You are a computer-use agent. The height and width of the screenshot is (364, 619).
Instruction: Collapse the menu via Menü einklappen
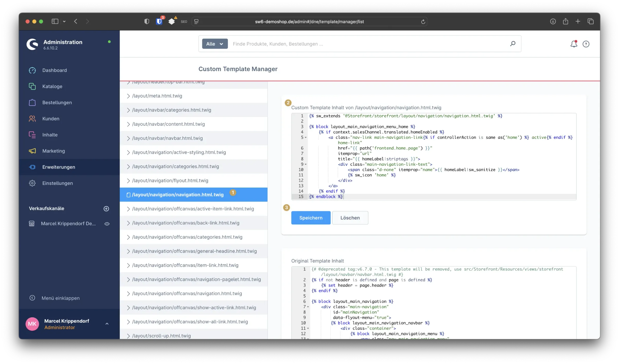60,298
